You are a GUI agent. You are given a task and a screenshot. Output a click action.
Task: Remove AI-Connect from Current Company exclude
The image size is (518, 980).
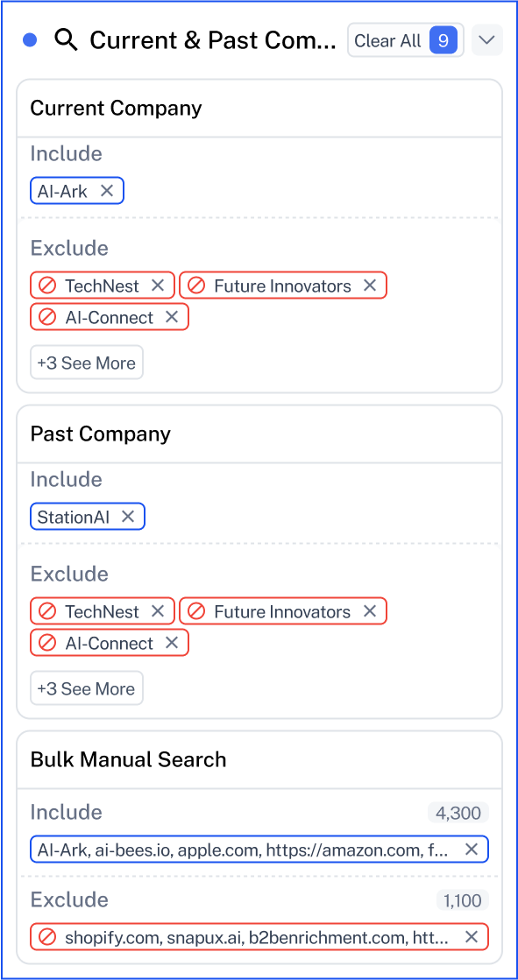[172, 317]
